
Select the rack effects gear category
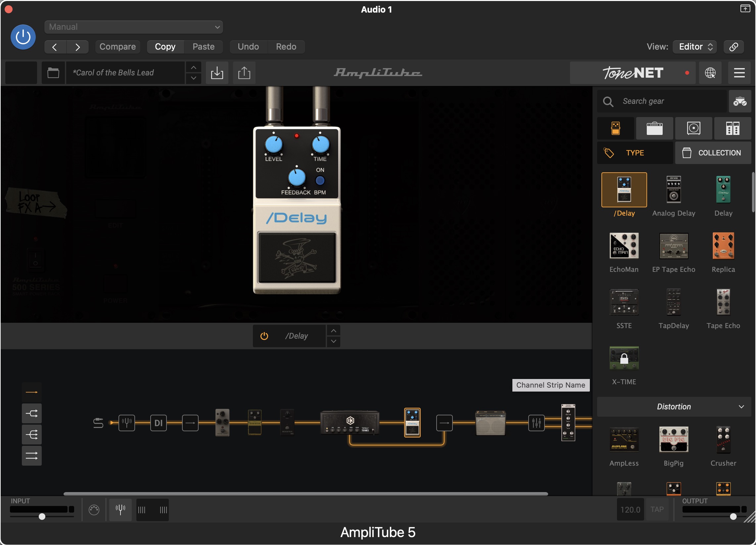[x=733, y=128]
